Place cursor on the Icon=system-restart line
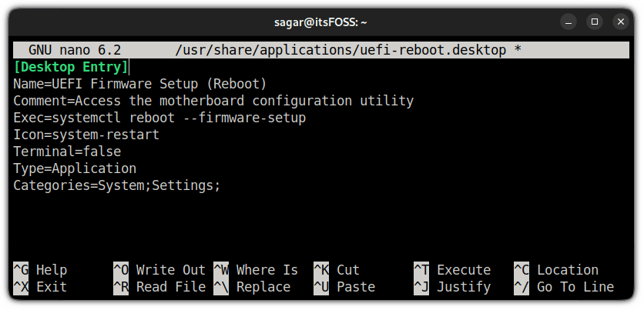This screenshot has width=644, height=310. pos(86,135)
